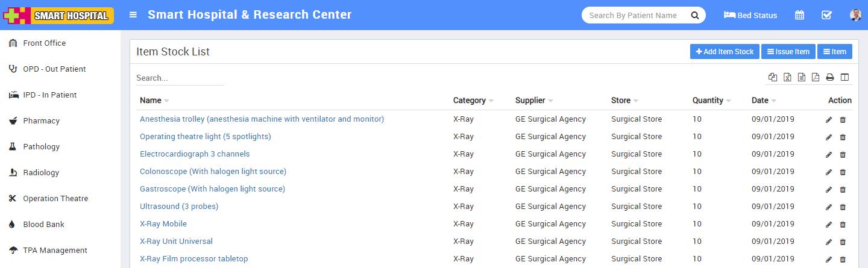Export the stock list as CSV
This screenshot has width=868, height=268.
pos(802,77)
